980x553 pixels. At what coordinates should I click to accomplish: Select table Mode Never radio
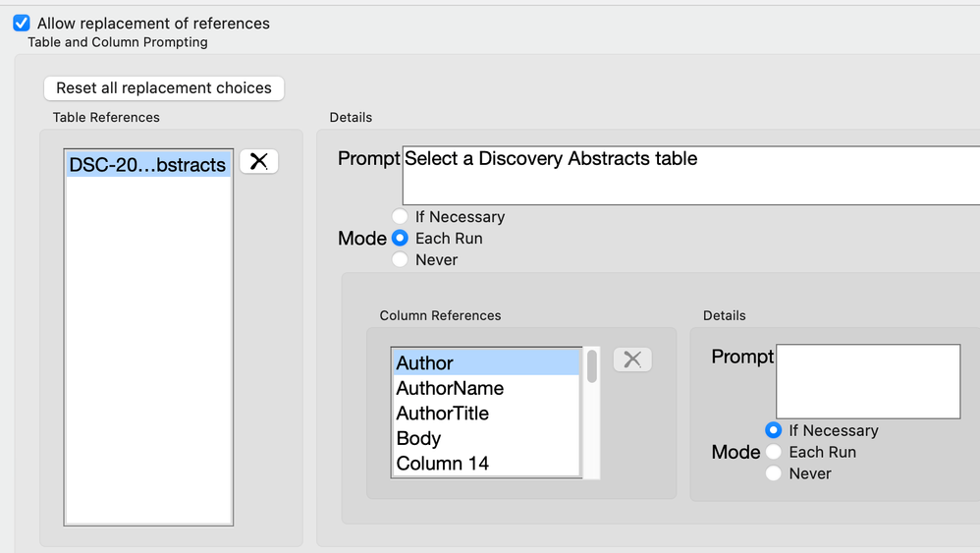coord(400,259)
